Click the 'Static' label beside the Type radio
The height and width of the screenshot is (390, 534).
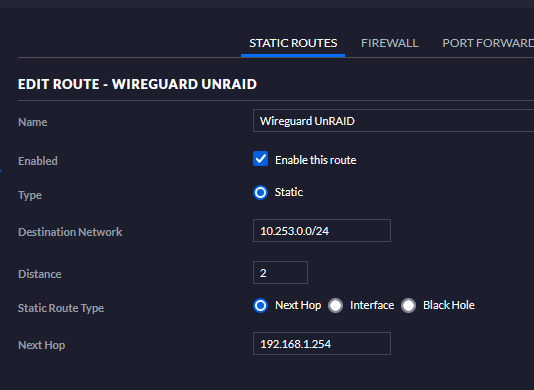[289, 192]
